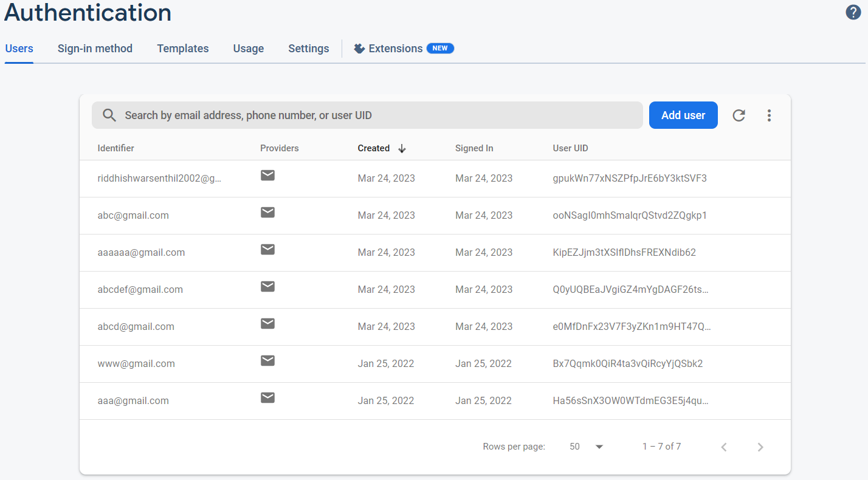Select the abc@gmail.com identifier

click(133, 216)
